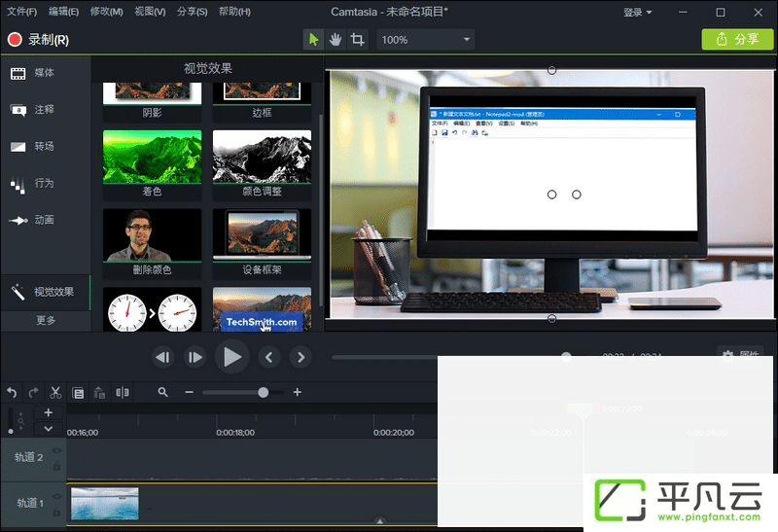778x532 pixels.
Task: Open the Help menu
Action: (x=234, y=12)
